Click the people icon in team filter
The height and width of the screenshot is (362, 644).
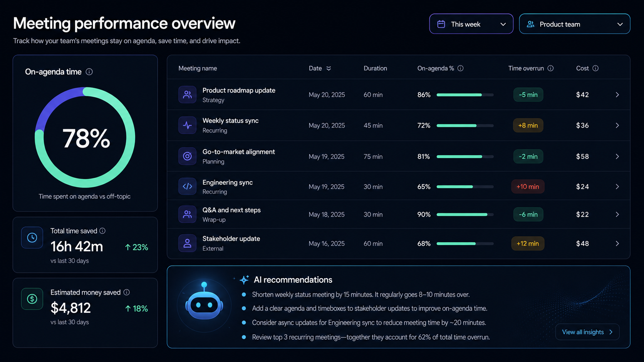(530, 24)
